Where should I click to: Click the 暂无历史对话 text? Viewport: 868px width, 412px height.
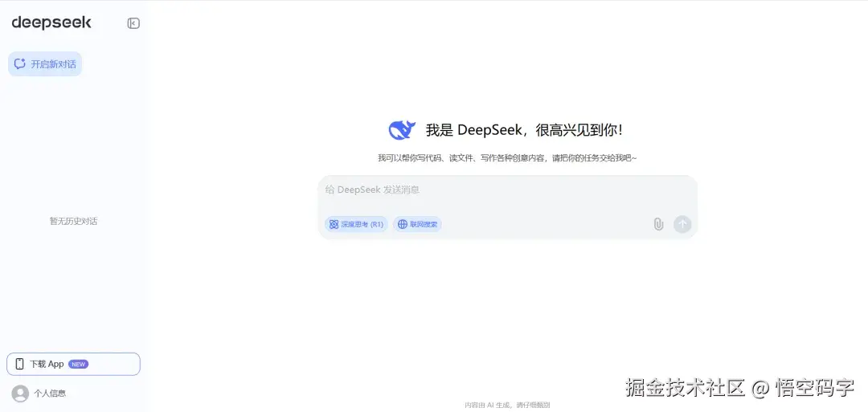point(74,221)
